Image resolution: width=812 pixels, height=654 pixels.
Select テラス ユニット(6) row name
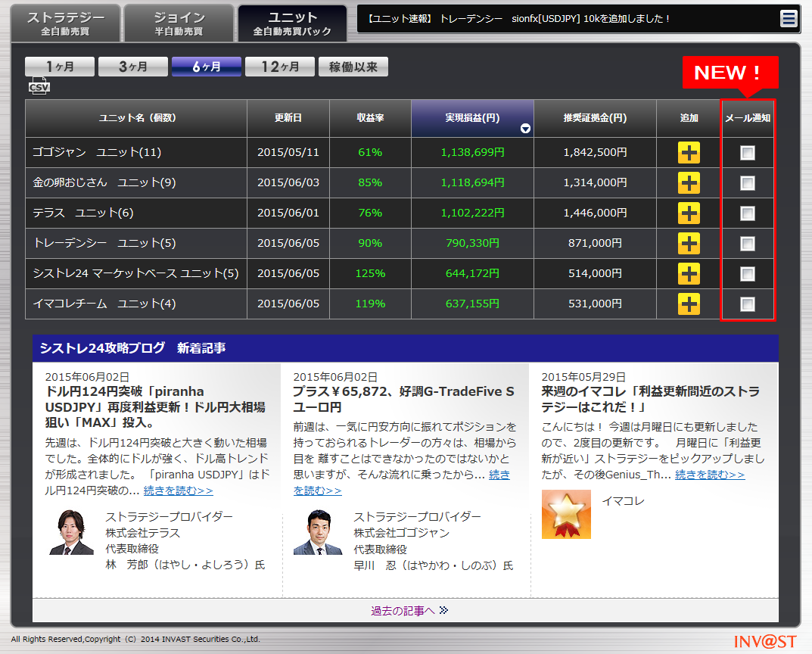(82, 213)
